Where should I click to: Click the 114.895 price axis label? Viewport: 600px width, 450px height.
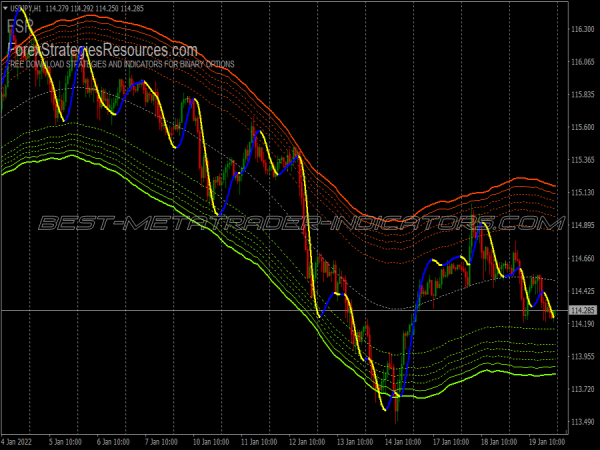[582, 225]
